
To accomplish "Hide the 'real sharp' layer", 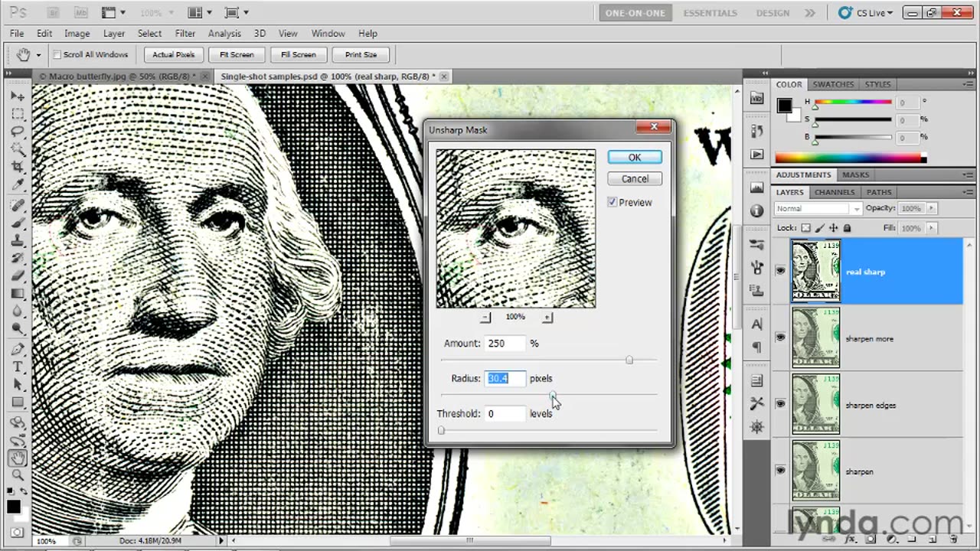I will point(780,271).
